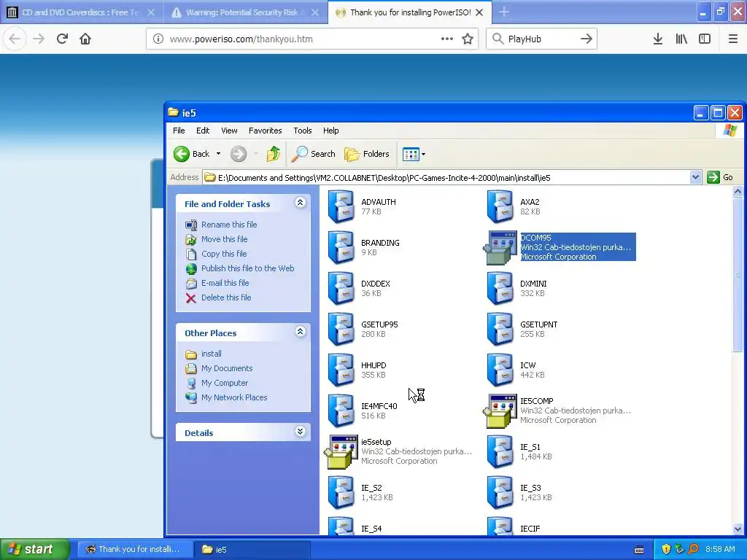Click Copy this file
747x560 pixels.
coord(224,254)
